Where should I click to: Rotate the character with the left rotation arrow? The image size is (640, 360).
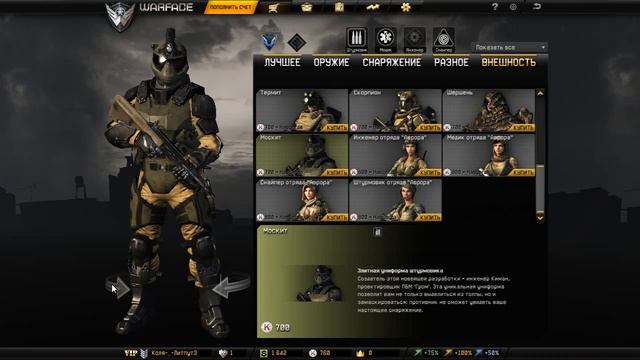[118, 287]
